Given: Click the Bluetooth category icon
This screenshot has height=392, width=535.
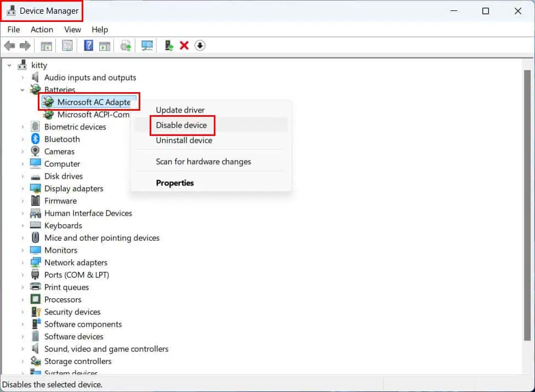Looking at the screenshot, I should coord(36,139).
